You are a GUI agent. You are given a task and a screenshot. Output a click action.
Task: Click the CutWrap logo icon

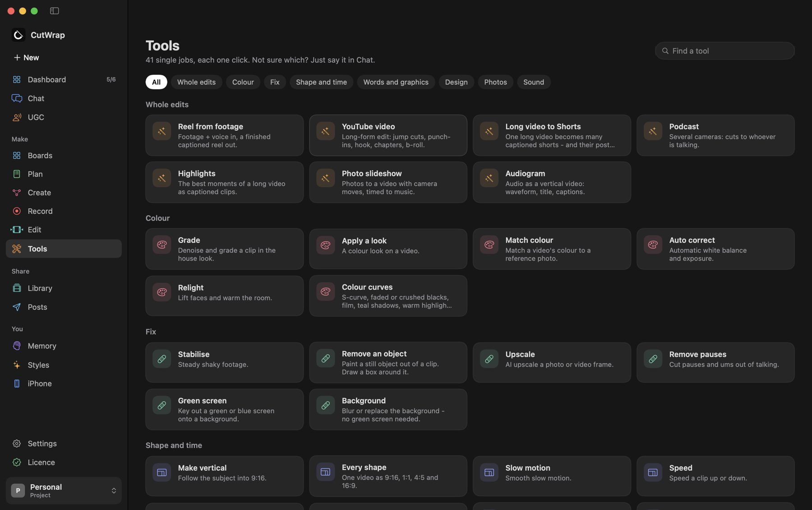click(x=18, y=35)
